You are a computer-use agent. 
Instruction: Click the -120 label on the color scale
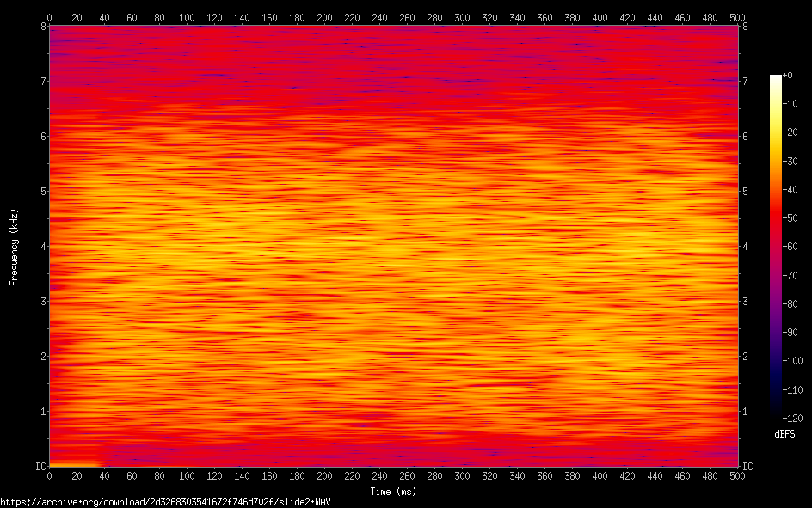tap(796, 418)
